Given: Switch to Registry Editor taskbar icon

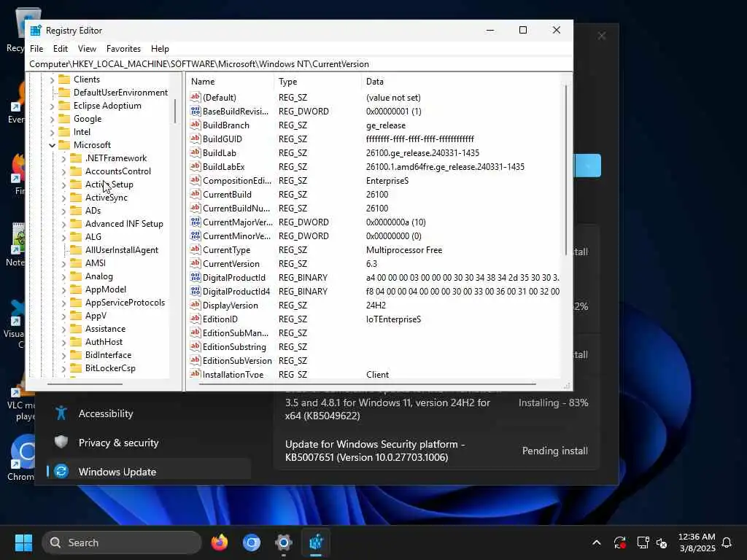Looking at the screenshot, I should pos(316,542).
